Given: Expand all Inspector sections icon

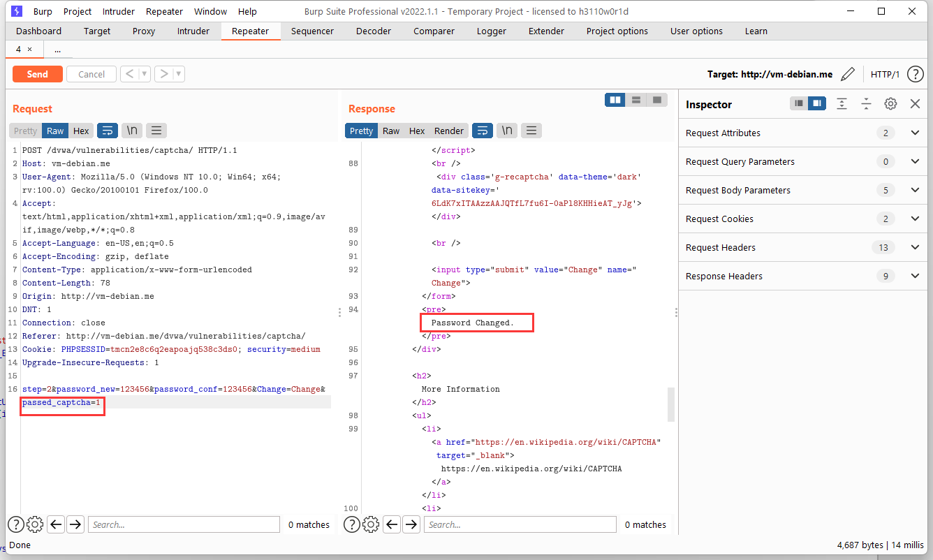Looking at the screenshot, I should pos(842,103).
